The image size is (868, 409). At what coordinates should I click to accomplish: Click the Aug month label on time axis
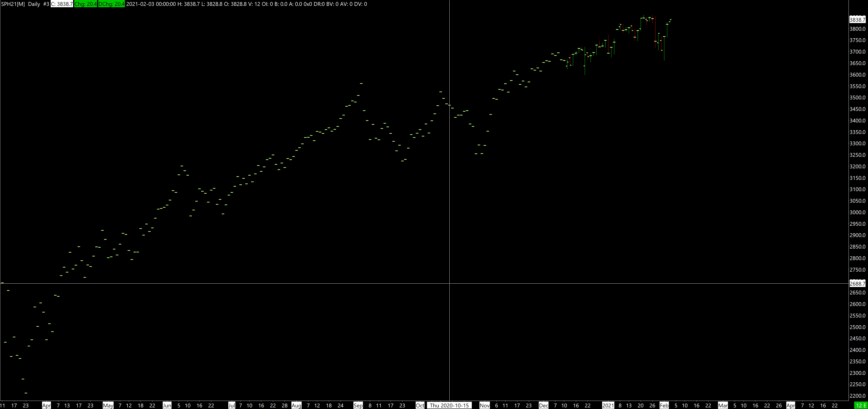coord(296,406)
